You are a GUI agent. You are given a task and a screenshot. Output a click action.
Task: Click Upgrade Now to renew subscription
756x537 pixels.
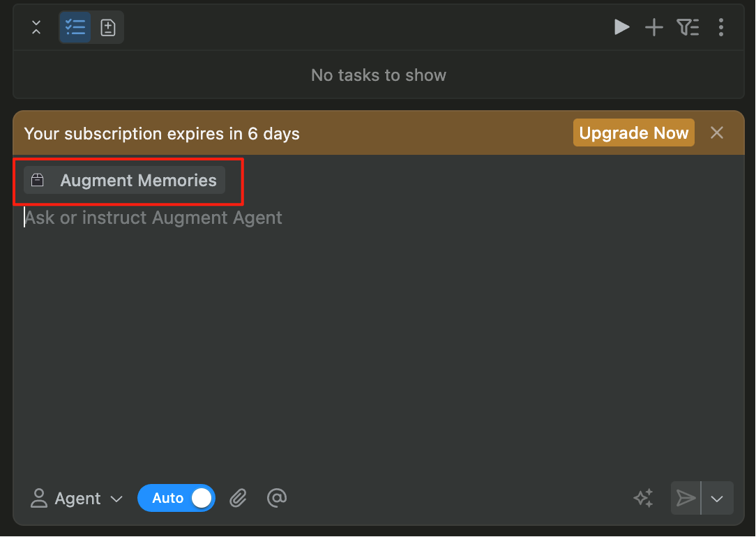coord(633,133)
